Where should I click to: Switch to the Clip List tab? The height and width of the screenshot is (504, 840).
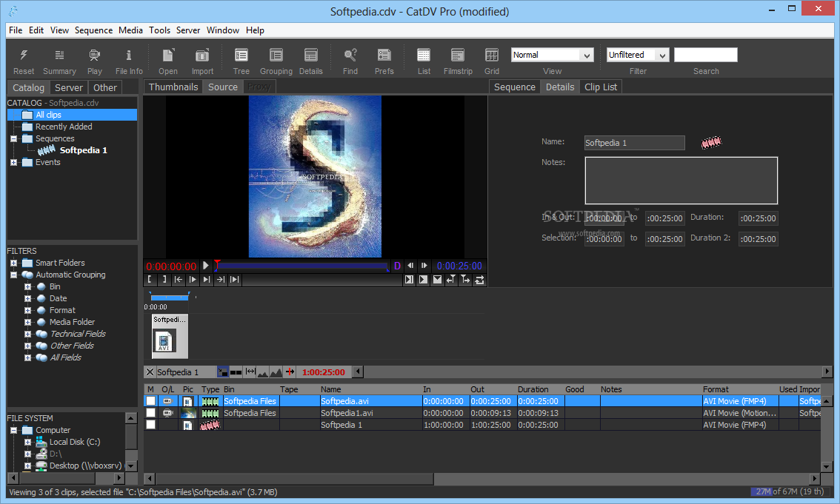[601, 87]
